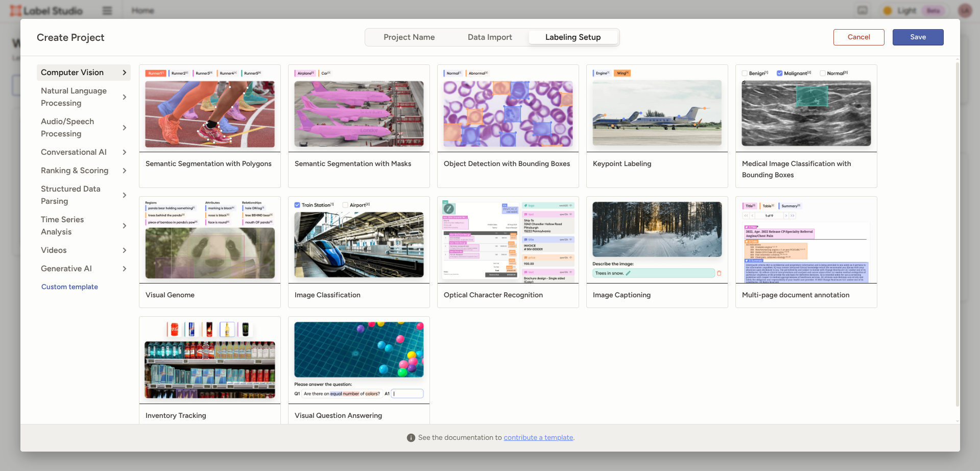
Task: Open the Visual Question Answering template
Action: (359, 370)
